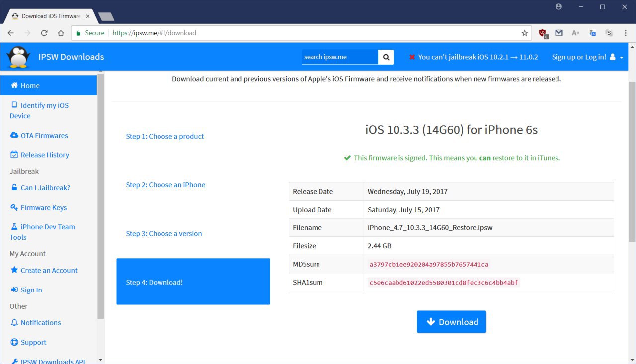Click the A+ extension icon

click(575, 33)
